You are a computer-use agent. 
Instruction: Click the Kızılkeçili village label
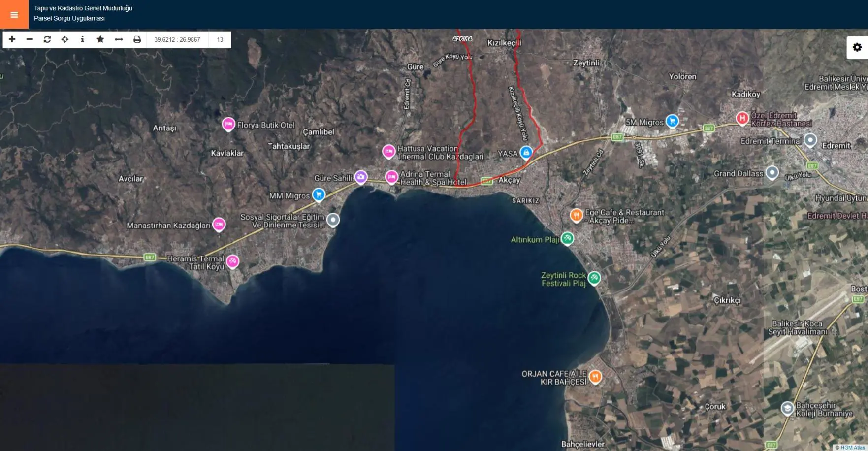tap(504, 43)
